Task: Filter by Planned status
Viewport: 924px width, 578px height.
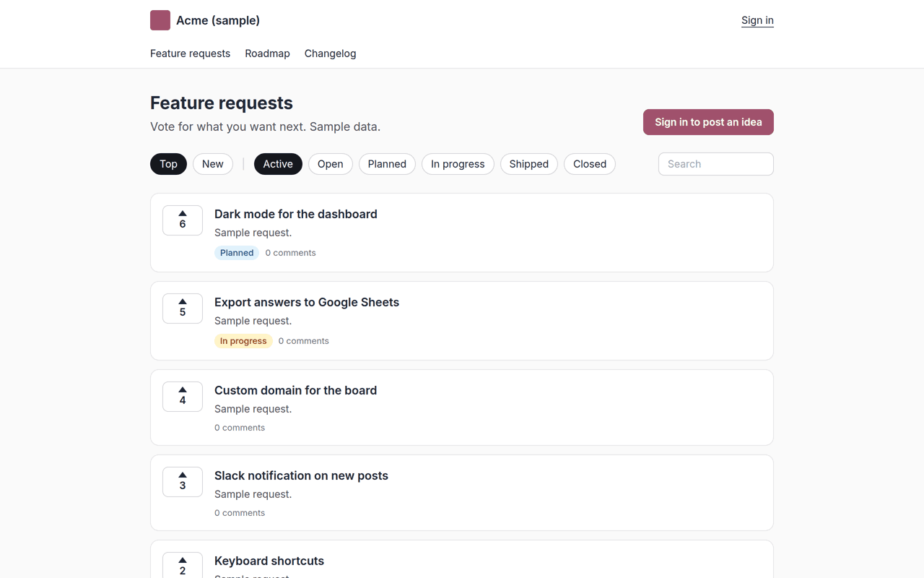Action: point(387,164)
